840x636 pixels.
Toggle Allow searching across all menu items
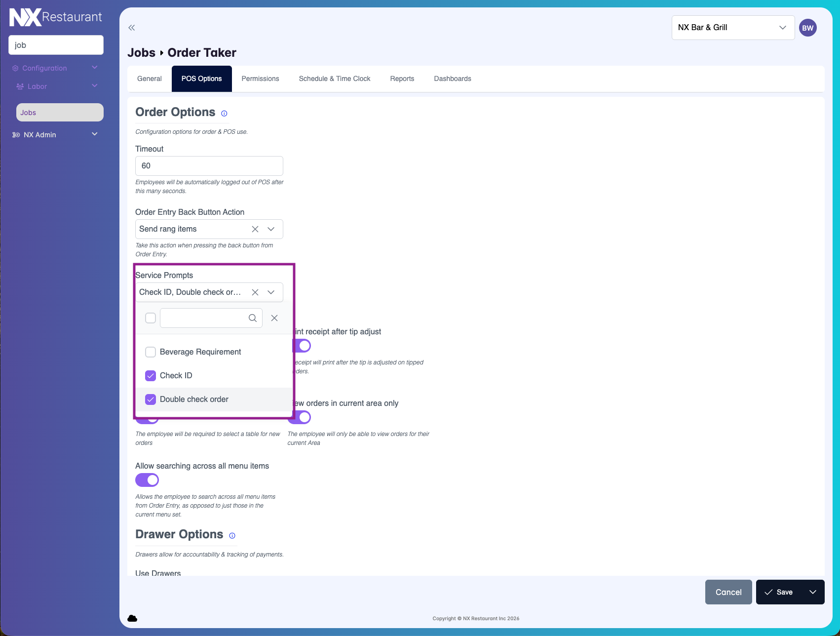point(147,480)
